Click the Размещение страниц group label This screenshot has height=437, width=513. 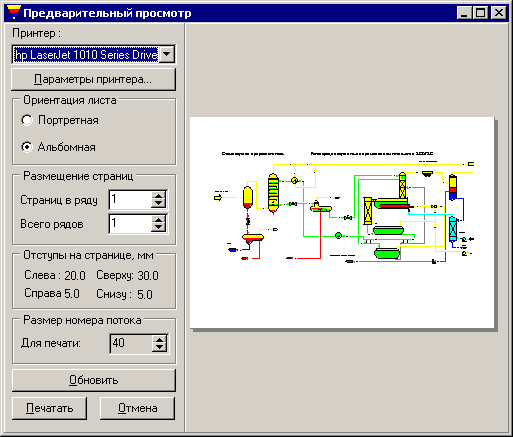pyautogui.click(x=78, y=176)
